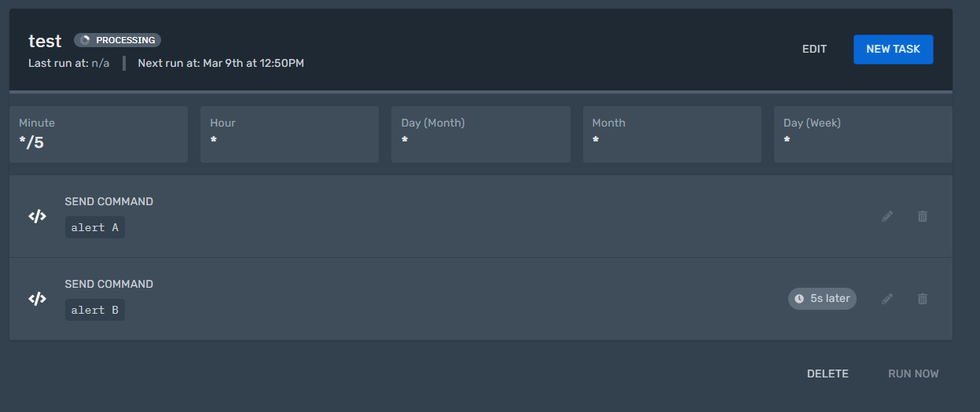Click the code icon beside alert B
Image resolution: width=980 pixels, height=412 pixels.
coord(37,299)
